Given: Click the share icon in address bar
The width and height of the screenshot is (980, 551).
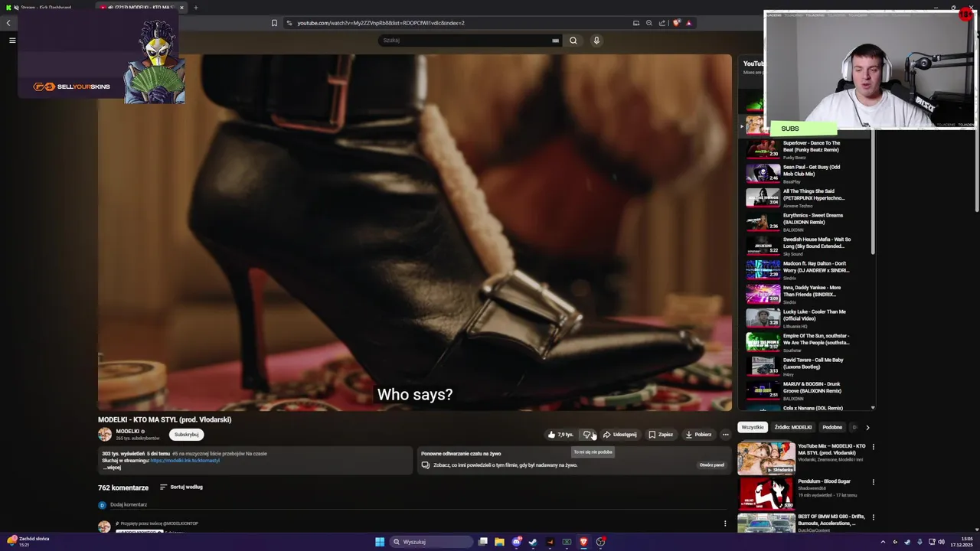Looking at the screenshot, I should click(x=662, y=23).
